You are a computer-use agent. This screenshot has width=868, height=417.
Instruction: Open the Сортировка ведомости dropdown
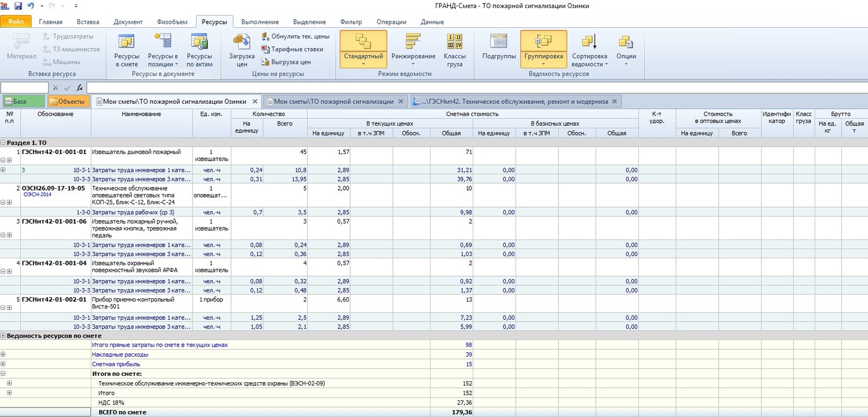(589, 60)
